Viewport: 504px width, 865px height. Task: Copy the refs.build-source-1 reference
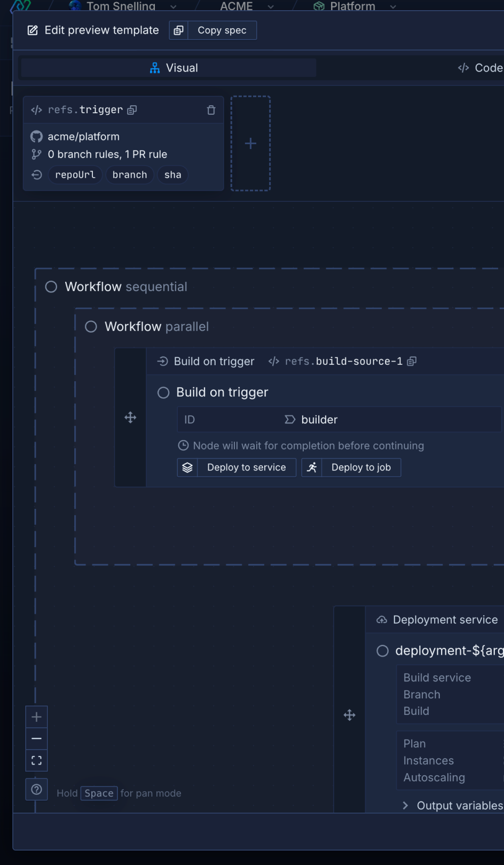tap(412, 361)
